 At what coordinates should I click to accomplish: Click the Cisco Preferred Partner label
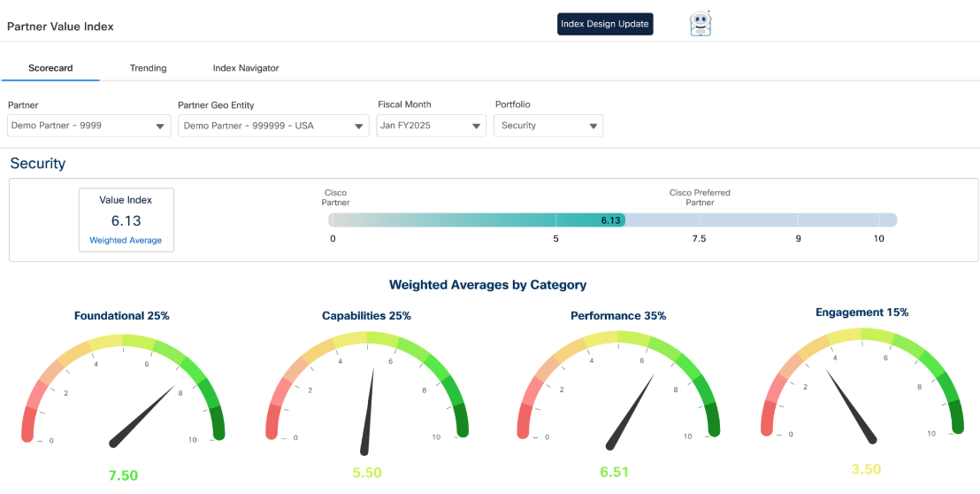(x=700, y=197)
